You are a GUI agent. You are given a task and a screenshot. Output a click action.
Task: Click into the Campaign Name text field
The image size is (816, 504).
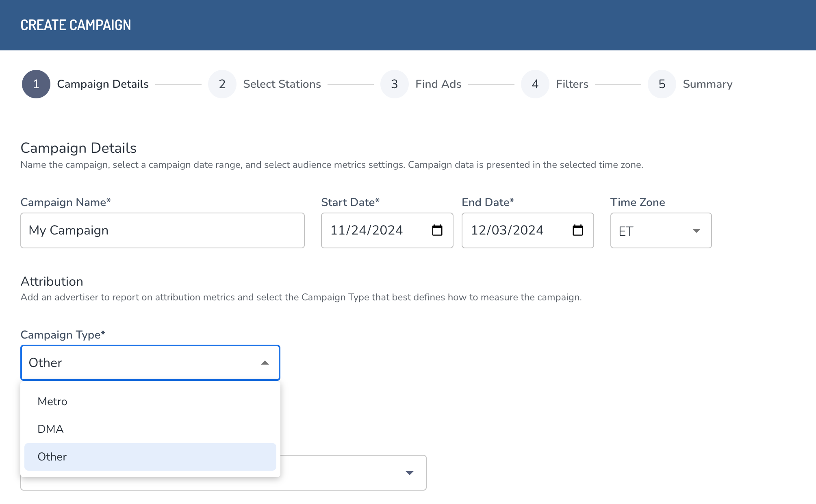pyautogui.click(x=163, y=230)
